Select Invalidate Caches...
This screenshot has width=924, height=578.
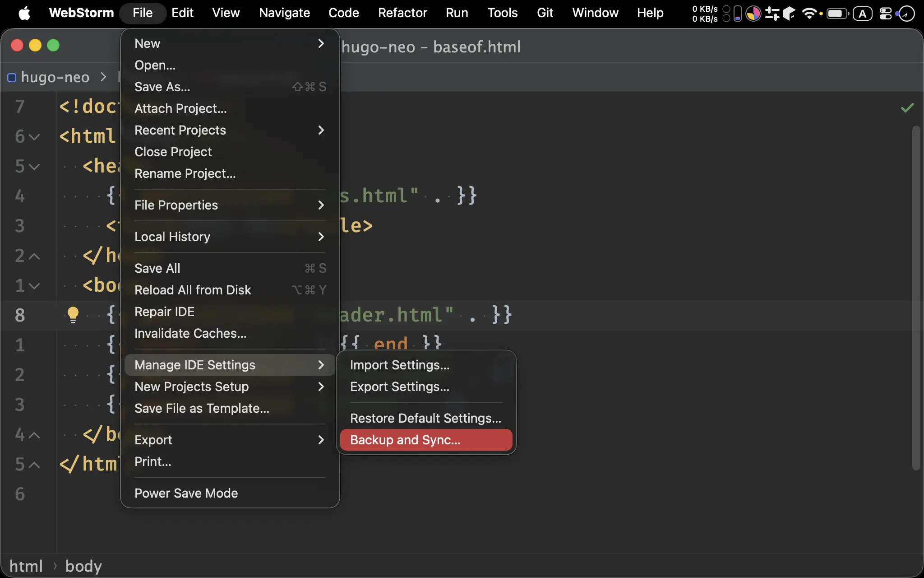(230, 333)
